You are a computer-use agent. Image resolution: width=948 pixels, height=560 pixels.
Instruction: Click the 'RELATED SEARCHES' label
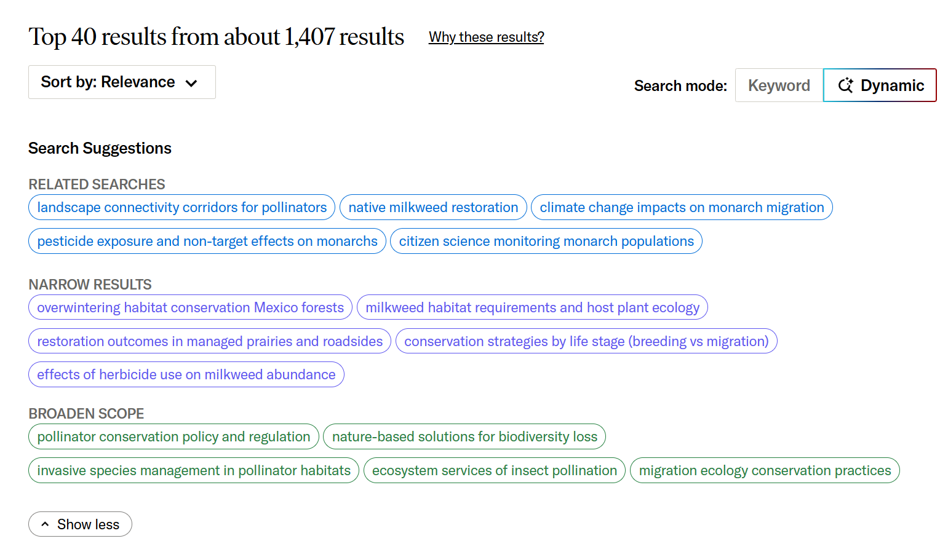click(x=97, y=184)
